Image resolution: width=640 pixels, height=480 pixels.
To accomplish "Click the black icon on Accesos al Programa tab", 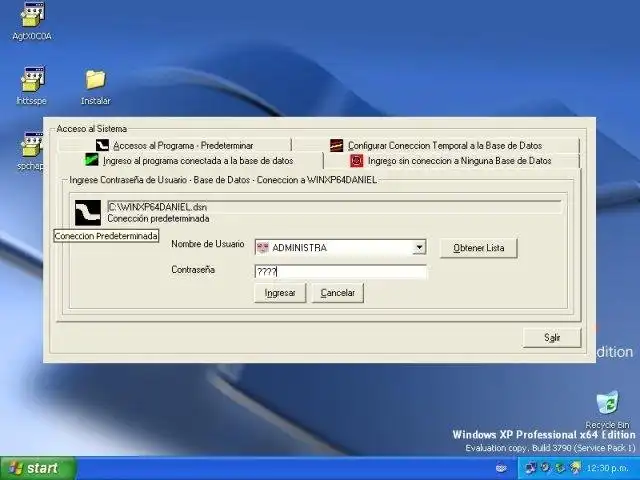I will coord(102,145).
